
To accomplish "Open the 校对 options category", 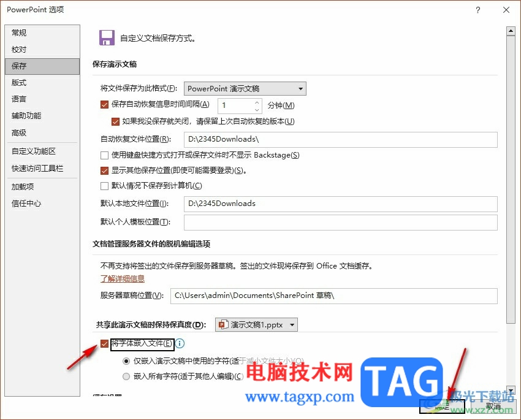I will pyautogui.click(x=42, y=50).
